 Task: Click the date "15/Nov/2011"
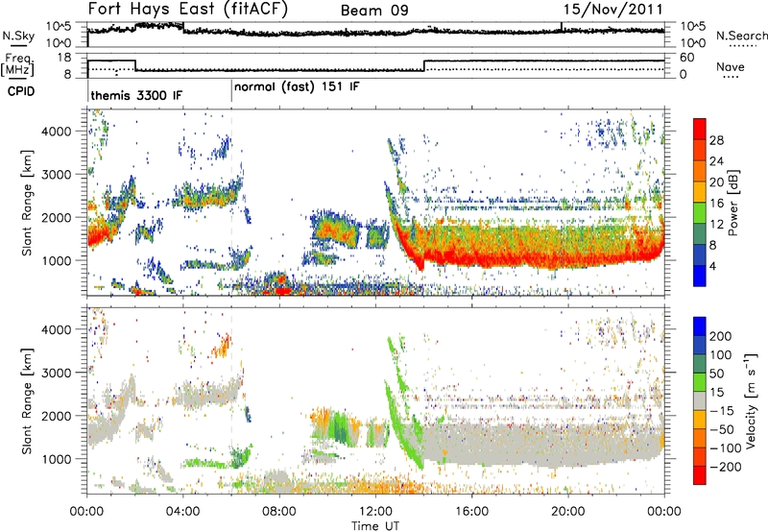click(x=612, y=9)
